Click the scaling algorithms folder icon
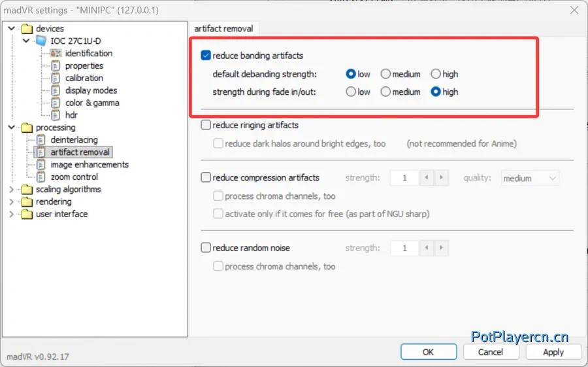 click(x=26, y=190)
